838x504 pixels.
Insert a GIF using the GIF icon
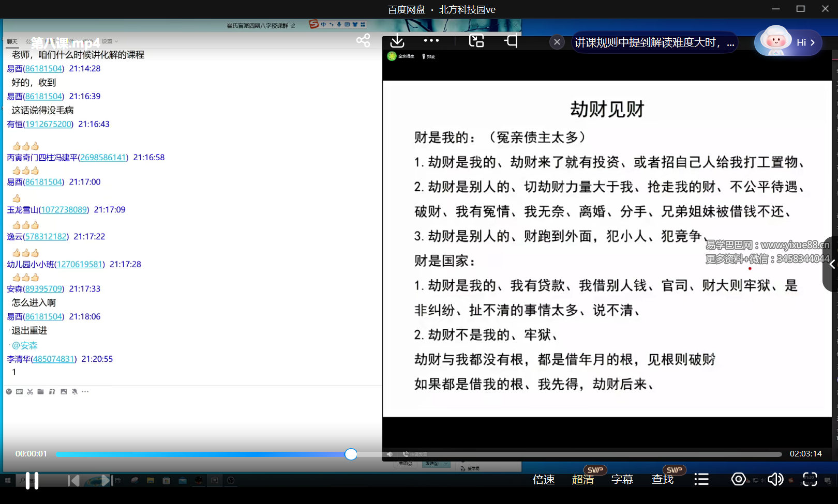coord(19,391)
